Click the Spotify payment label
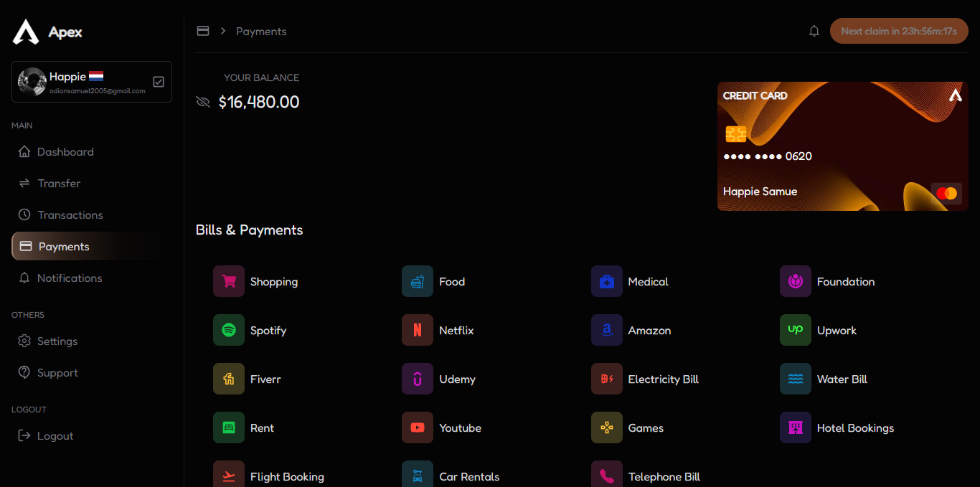980x487 pixels. (x=268, y=331)
